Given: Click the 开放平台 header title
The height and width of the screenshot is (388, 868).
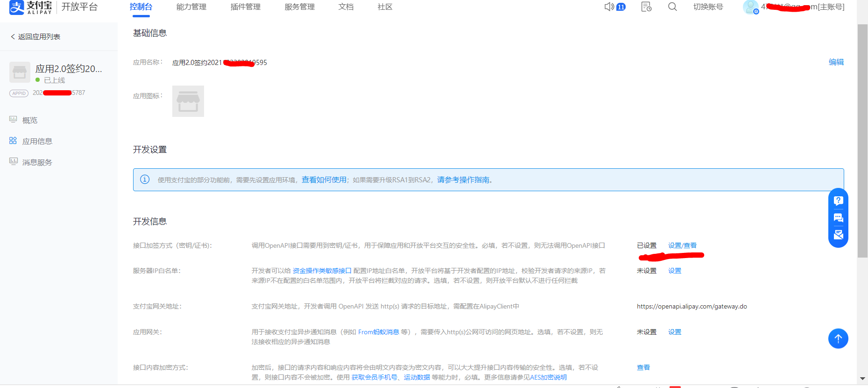Looking at the screenshot, I should 80,7.
